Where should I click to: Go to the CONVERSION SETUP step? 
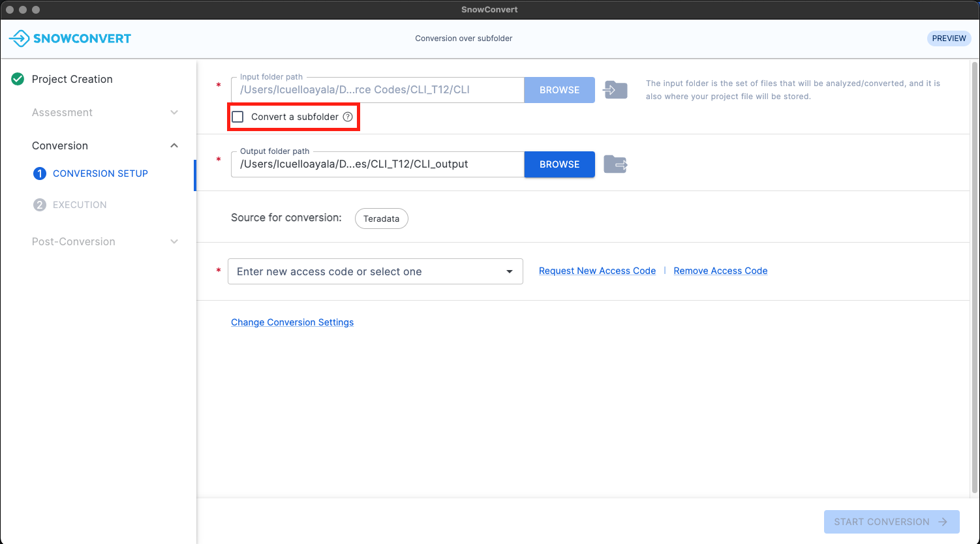(x=100, y=174)
